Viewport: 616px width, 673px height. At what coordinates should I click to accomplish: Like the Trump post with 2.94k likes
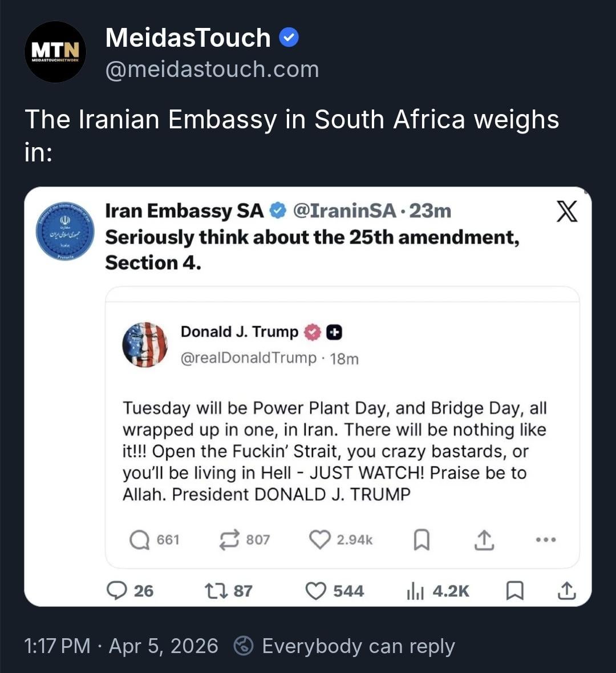[x=319, y=540]
